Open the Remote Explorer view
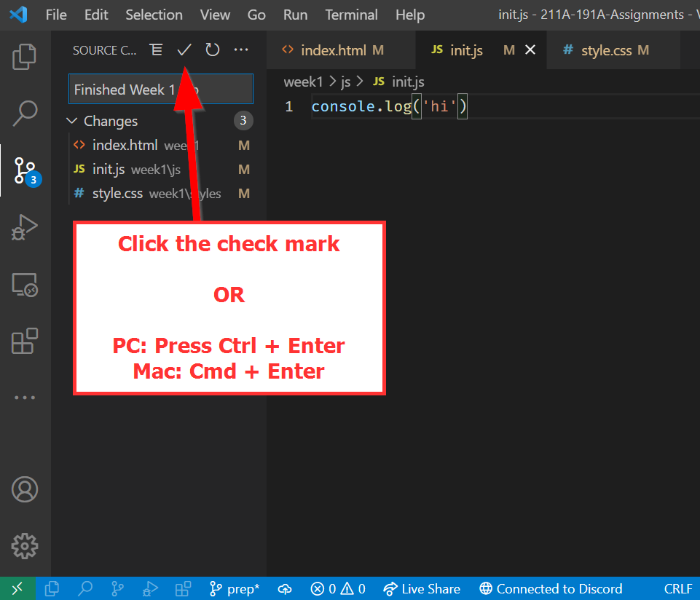Screen dimensions: 700x600 pos(25,284)
